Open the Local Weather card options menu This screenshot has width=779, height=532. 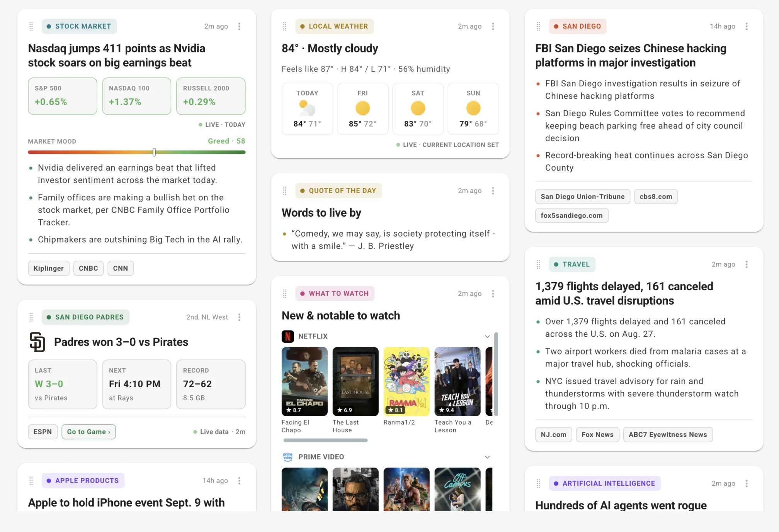(493, 26)
